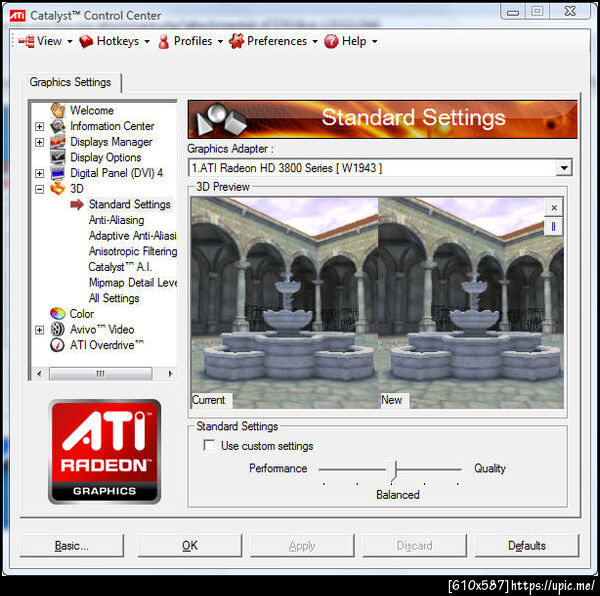Screen dimensions: 600x596
Task: Open the Profiles menu
Action: pyautogui.click(x=191, y=41)
